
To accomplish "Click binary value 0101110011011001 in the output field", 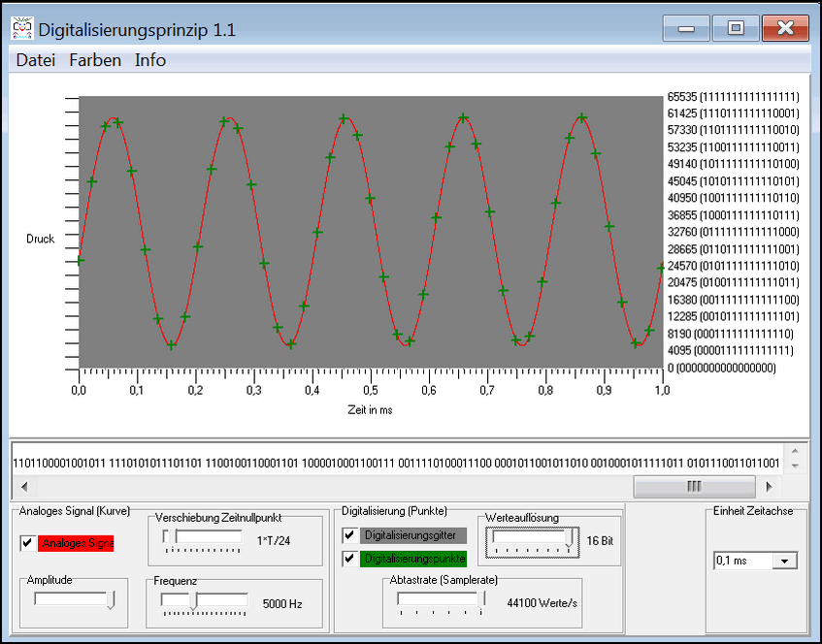I will click(733, 464).
